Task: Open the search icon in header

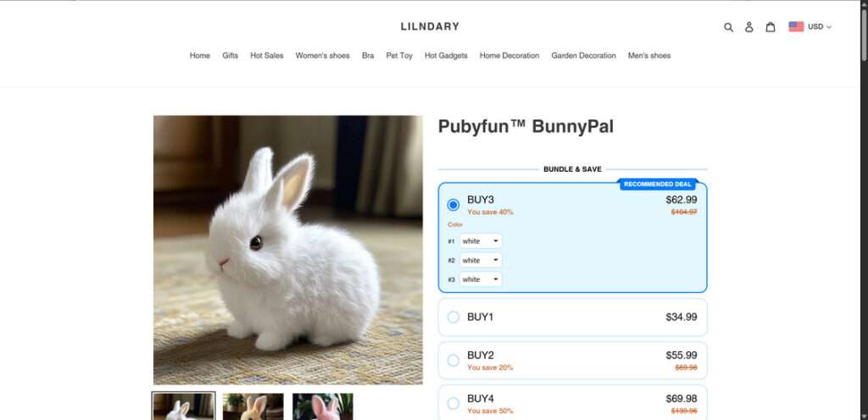Action: tap(728, 27)
